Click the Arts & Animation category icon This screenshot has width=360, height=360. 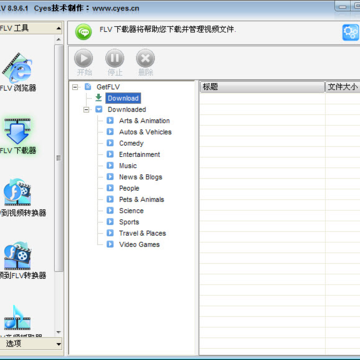click(110, 121)
